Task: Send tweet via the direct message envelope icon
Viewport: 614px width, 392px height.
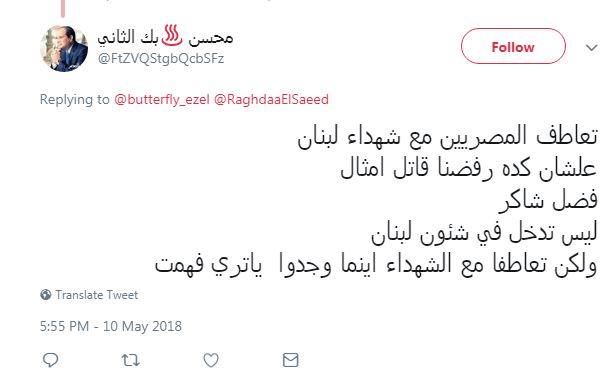Action: [291, 360]
